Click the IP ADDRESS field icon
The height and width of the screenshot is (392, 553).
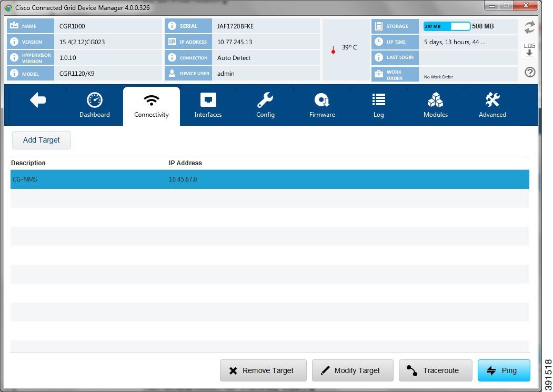[172, 42]
